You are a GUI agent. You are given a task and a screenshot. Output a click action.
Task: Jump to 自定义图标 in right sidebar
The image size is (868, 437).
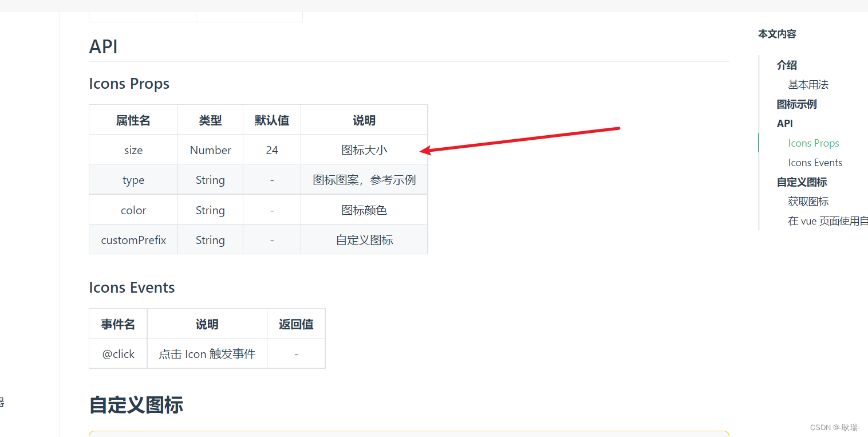click(x=802, y=182)
